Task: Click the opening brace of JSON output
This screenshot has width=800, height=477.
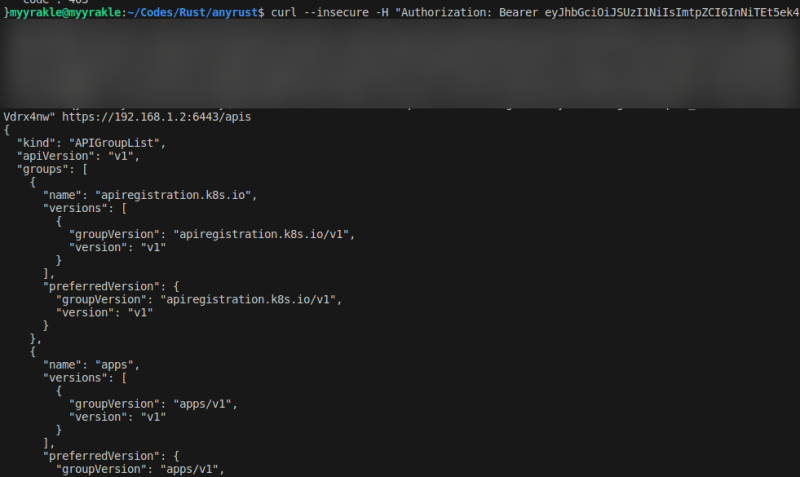Action: pyautogui.click(x=6, y=130)
